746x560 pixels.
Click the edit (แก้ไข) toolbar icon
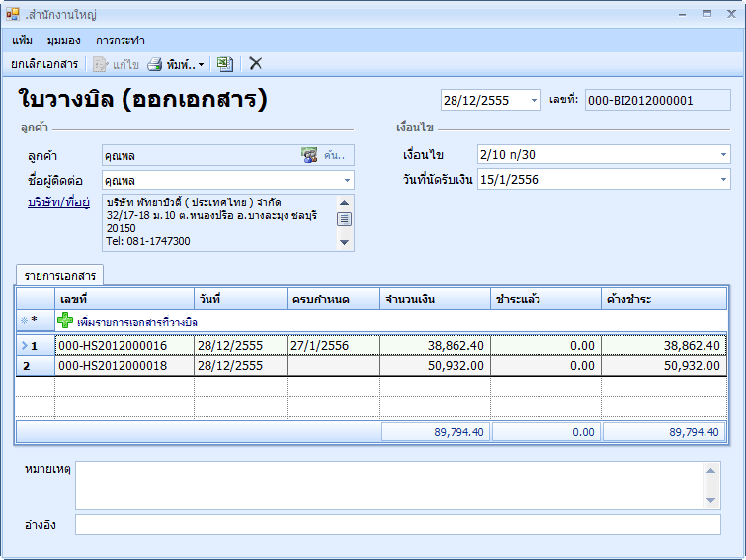pyautogui.click(x=100, y=64)
